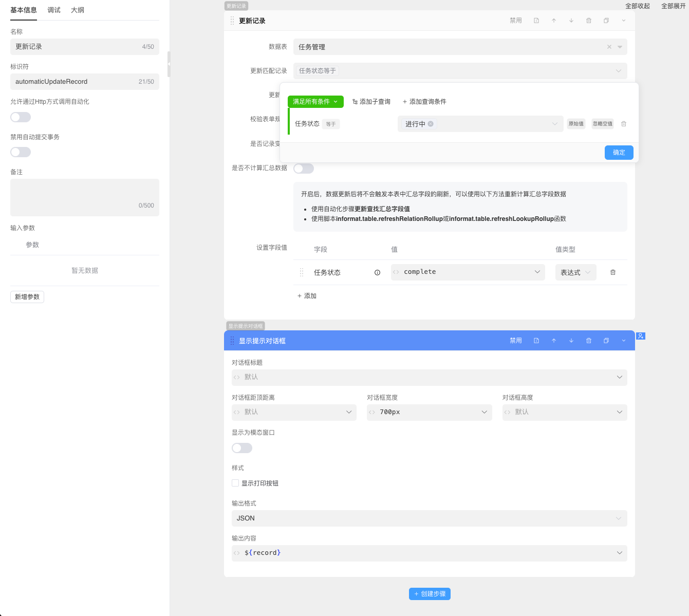Delete the 任务状态 field value row

click(x=613, y=272)
